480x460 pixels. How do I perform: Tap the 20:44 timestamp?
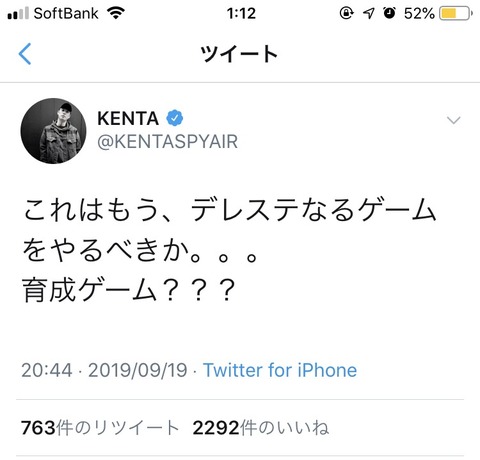[47, 370]
